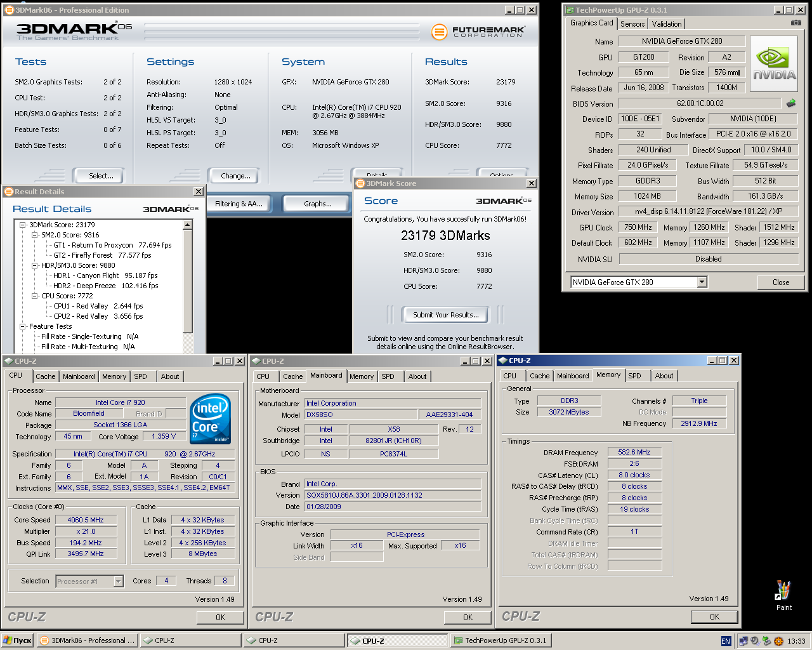The width and height of the screenshot is (812, 650).
Task: Click the EN language indicator in taskbar
Action: 726,641
